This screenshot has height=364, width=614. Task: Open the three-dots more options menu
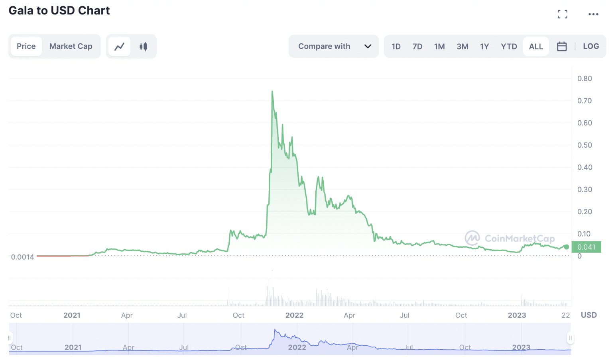(x=593, y=14)
